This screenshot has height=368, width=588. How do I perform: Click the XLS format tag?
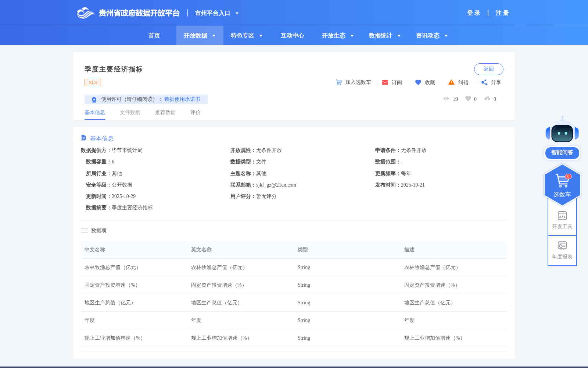click(93, 82)
